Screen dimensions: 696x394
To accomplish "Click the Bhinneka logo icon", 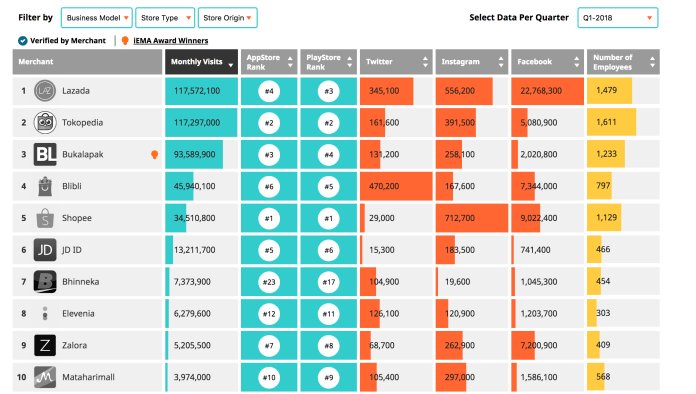I will [x=45, y=282].
